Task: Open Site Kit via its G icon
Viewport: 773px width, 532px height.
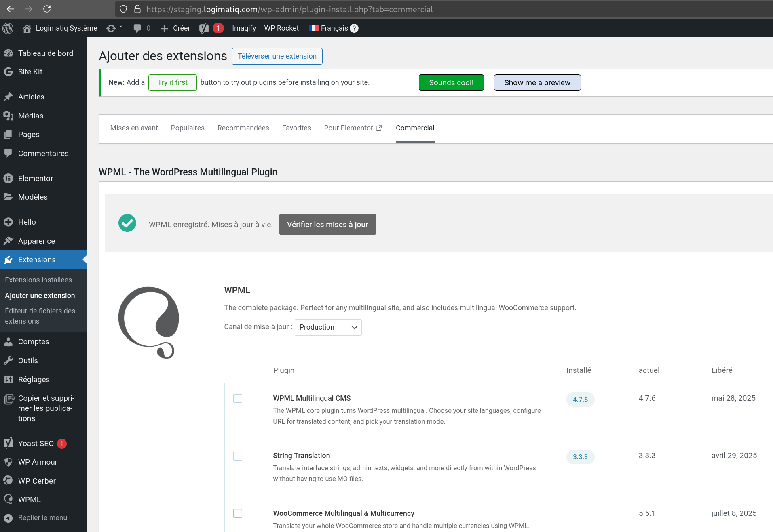Action: coord(8,72)
